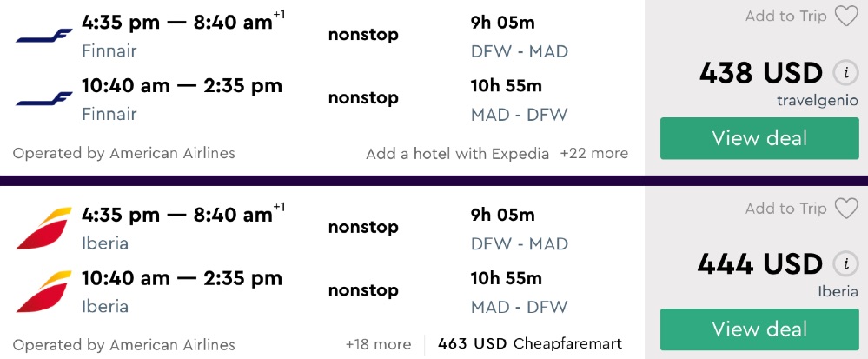Image resolution: width=868 pixels, height=359 pixels.
Task: Open the info icon beside 438 USD
Action: [842, 72]
